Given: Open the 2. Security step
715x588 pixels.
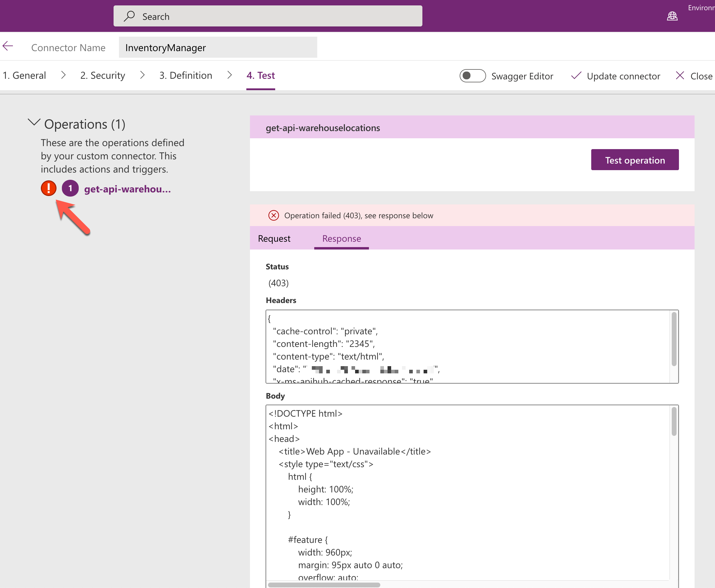Looking at the screenshot, I should (102, 75).
